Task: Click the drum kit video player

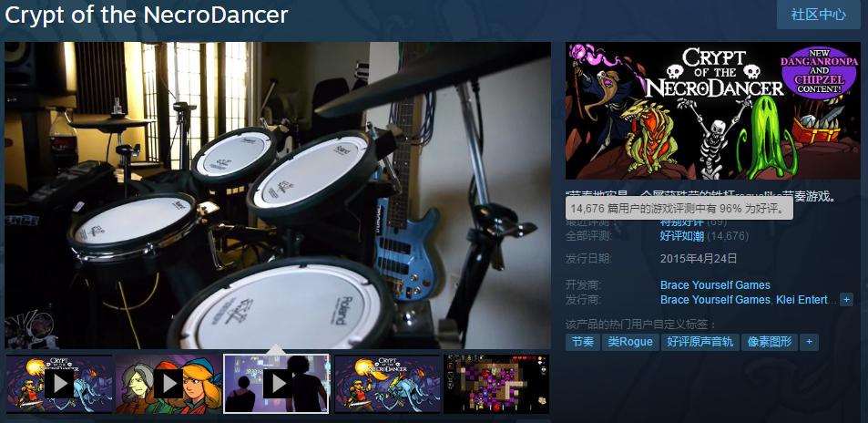Action: coord(278,195)
